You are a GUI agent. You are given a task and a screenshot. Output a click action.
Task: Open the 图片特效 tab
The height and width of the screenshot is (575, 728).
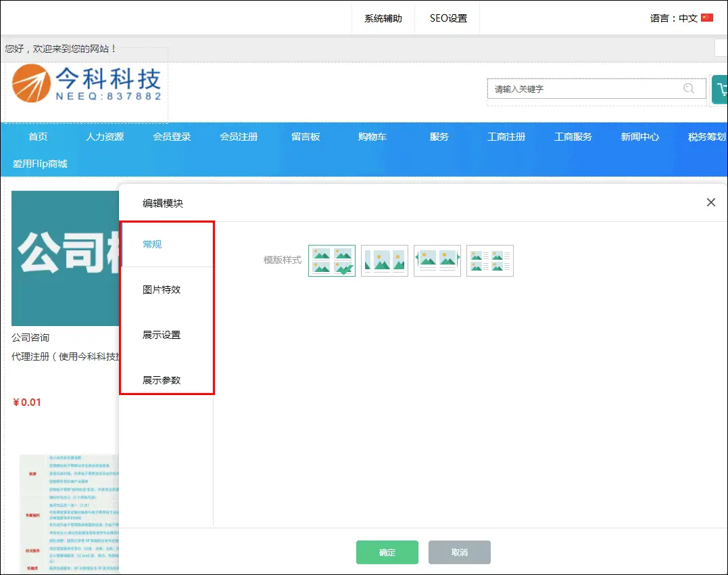[162, 290]
